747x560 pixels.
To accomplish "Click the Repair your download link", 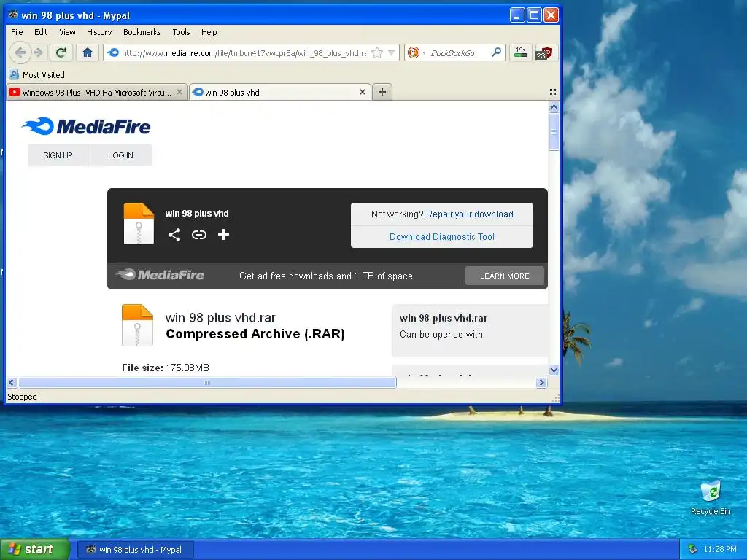I will (469, 214).
